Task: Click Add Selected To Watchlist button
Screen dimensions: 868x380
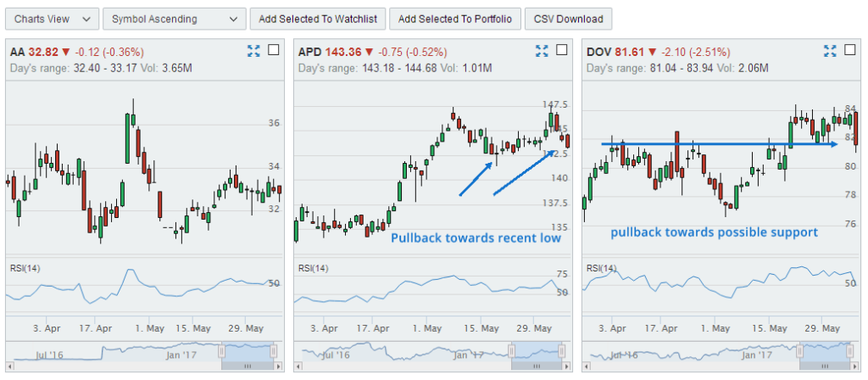Action: 318,19
